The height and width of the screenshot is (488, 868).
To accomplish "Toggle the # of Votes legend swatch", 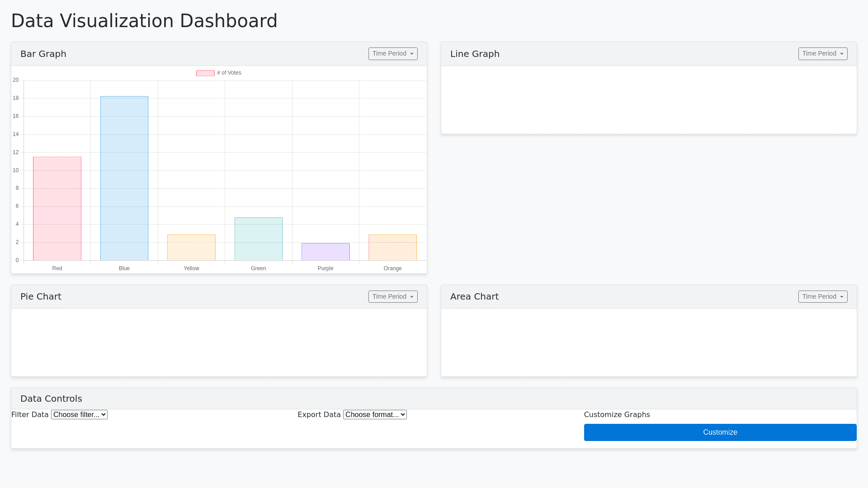I will pos(205,73).
